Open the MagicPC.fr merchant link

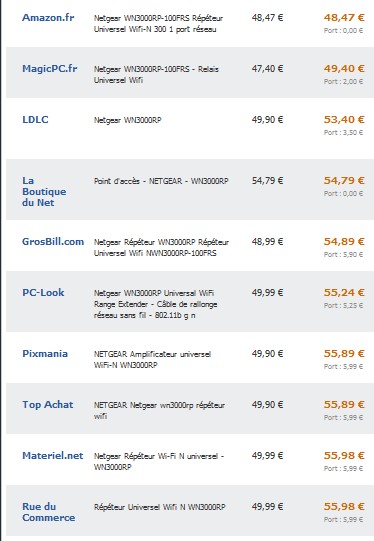50,69
